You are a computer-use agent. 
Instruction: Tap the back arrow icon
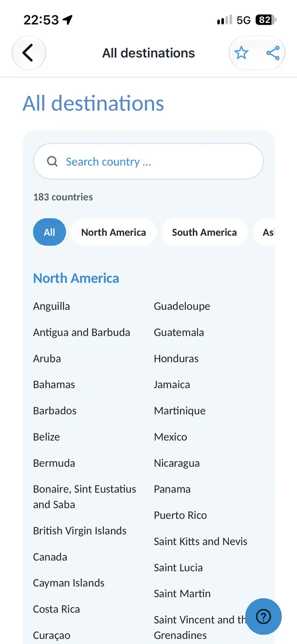(28, 53)
